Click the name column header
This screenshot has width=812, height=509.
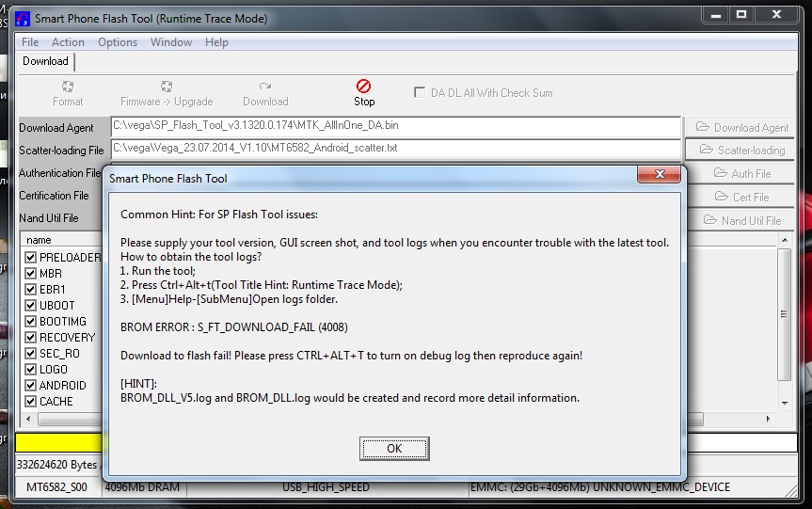tap(61, 240)
